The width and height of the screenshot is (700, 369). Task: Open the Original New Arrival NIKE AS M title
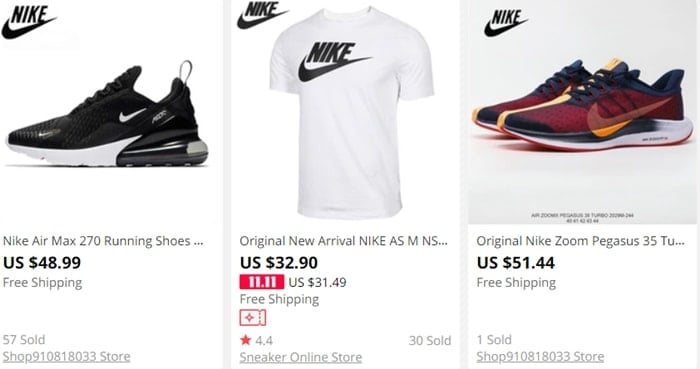click(x=343, y=241)
